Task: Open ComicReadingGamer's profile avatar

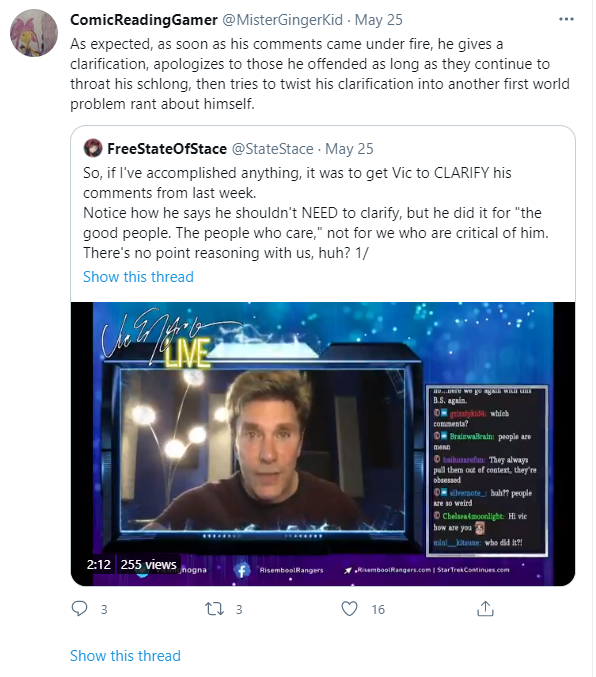Action: tap(34, 33)
